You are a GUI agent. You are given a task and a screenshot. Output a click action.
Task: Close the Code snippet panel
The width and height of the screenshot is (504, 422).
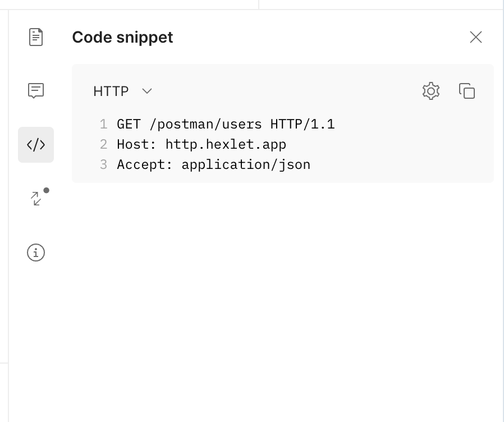pos(475,36)
